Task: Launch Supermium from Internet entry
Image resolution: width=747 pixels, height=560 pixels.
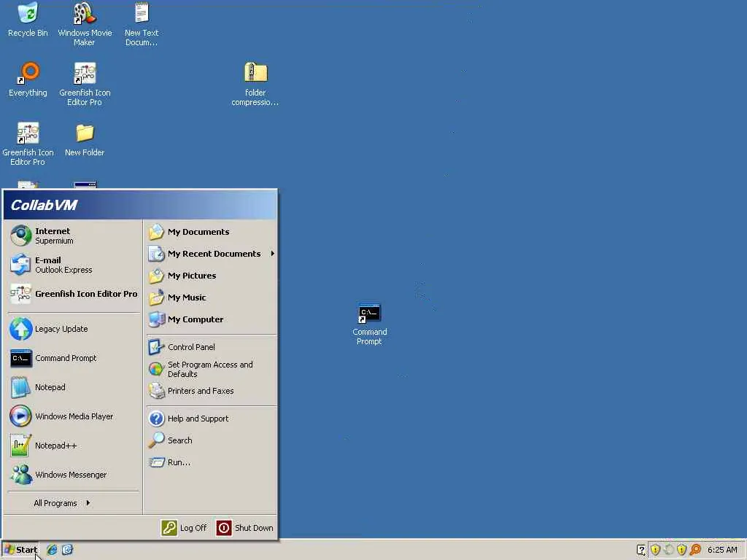Action: click(72, 236)
